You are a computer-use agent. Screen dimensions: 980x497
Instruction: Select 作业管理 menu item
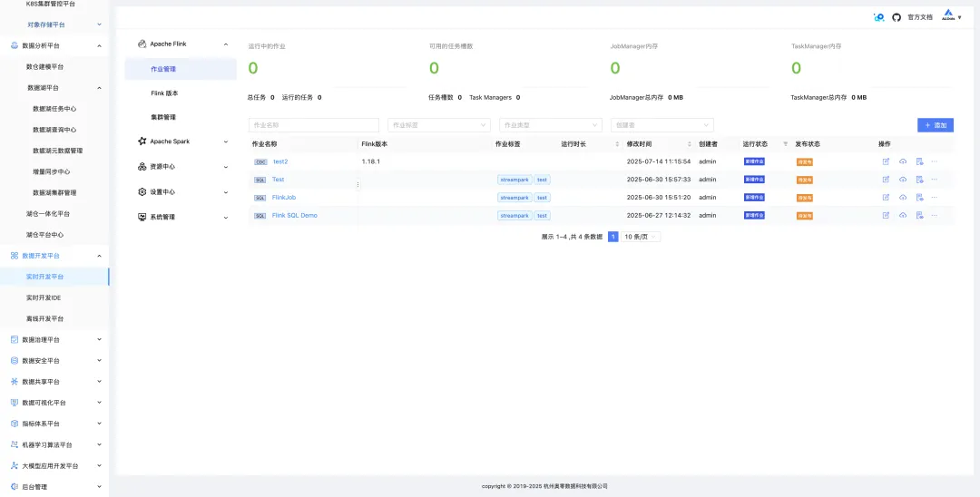(x=181, y=69)
